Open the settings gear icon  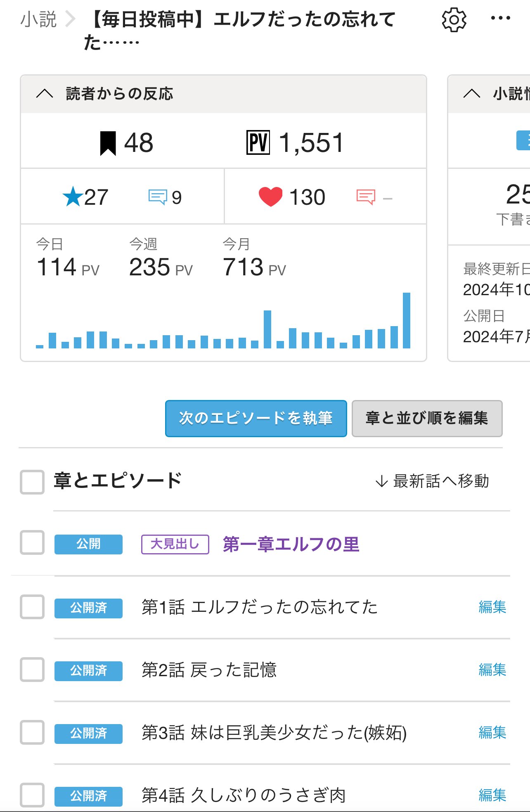(x=454, y=19)
